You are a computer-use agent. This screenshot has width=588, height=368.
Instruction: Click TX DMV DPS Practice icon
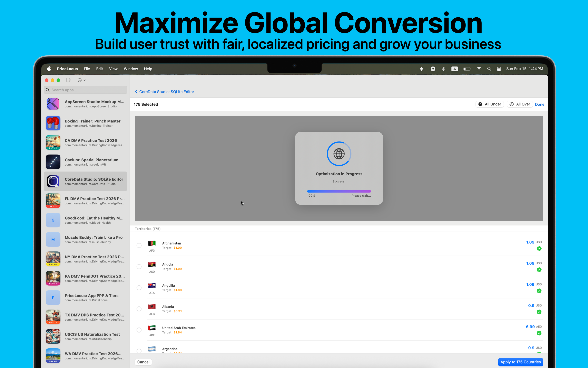(x=53, y=317)
